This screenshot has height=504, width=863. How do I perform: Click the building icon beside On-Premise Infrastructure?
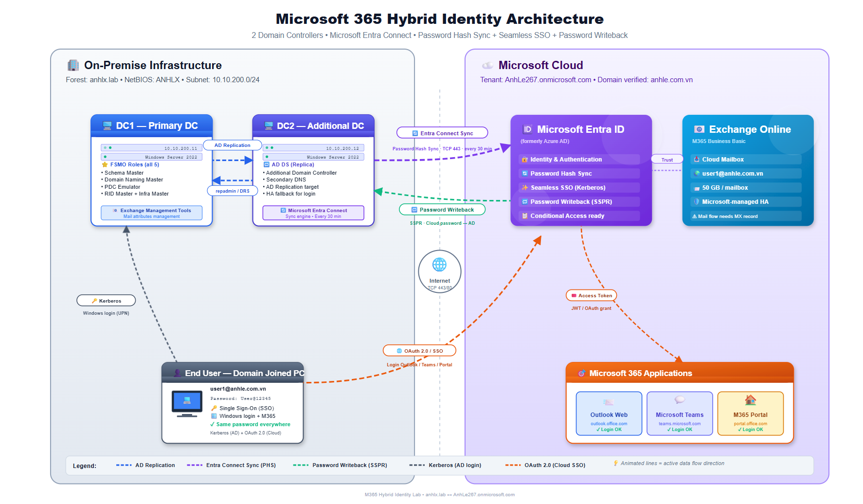[73, 65]
